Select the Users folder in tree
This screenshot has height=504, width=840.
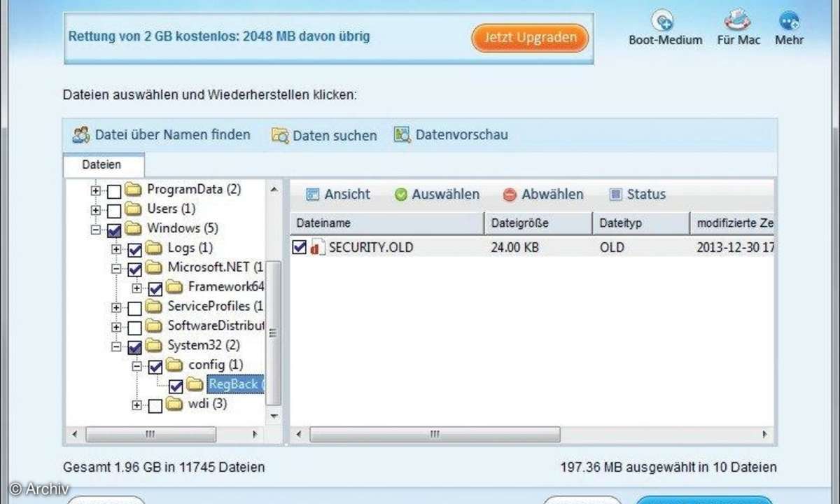171,209
